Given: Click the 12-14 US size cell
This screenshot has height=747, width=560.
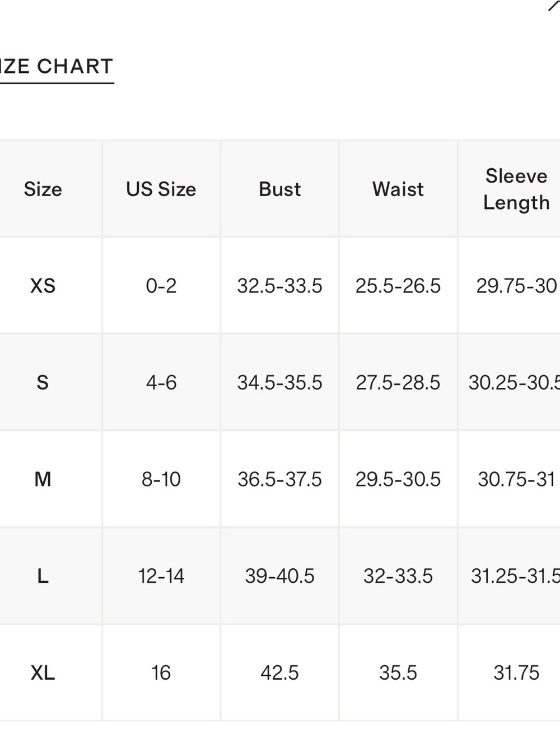Looking at the screenshot, I should pyautogui.click(x=161, y=576).
